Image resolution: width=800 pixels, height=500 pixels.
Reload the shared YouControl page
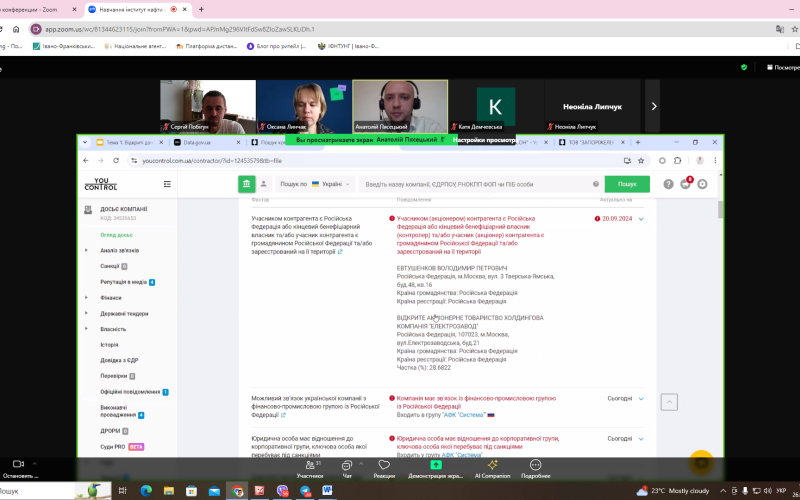point(116,161)
